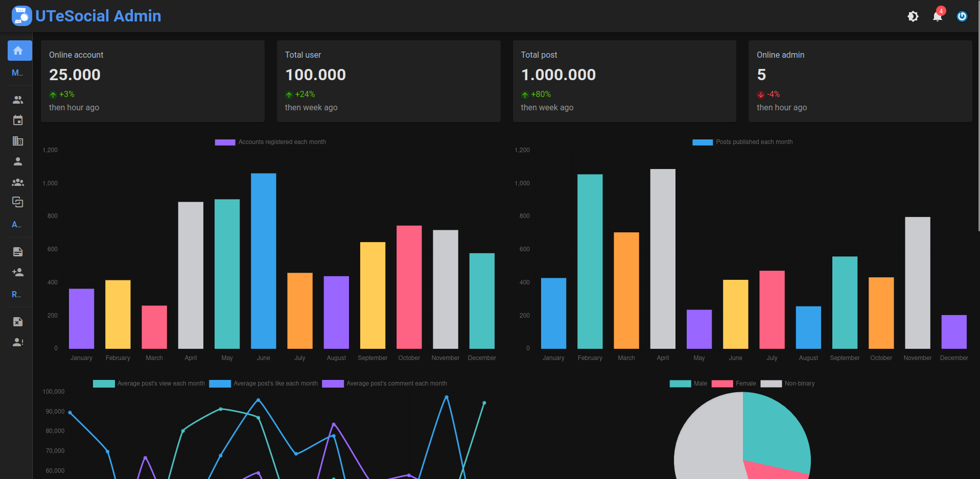This screenshot has height=479, width=980.
Task: Open the Home dashboard in sidebar
Action: pyautogui.click(x=18, y=51)
